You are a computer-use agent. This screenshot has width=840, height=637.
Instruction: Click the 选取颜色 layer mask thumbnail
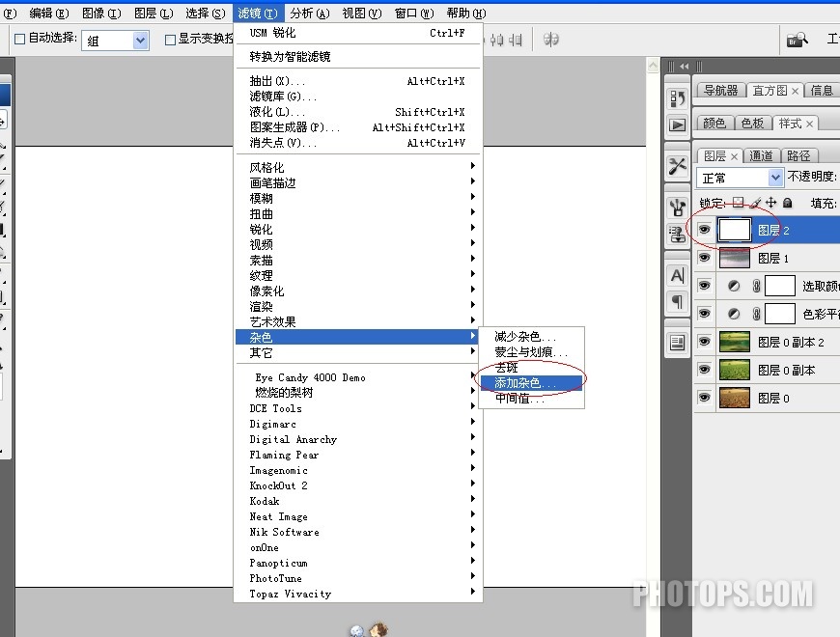[779, 286]
